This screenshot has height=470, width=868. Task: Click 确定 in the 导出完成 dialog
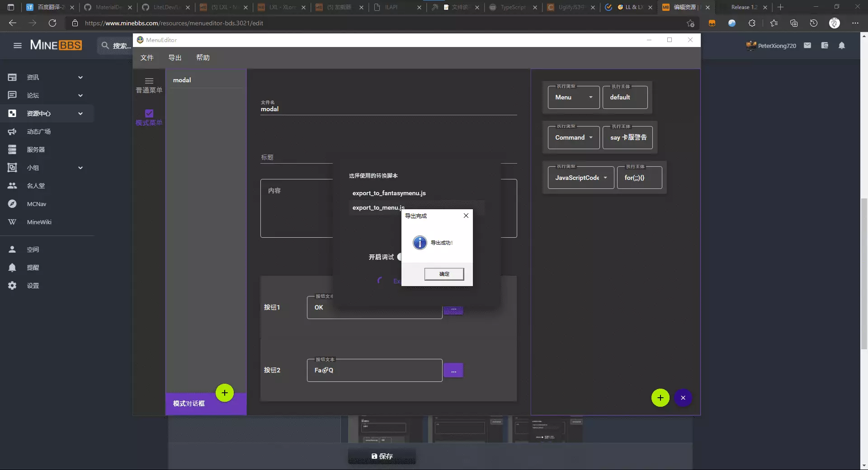click(x=444, y=274)
